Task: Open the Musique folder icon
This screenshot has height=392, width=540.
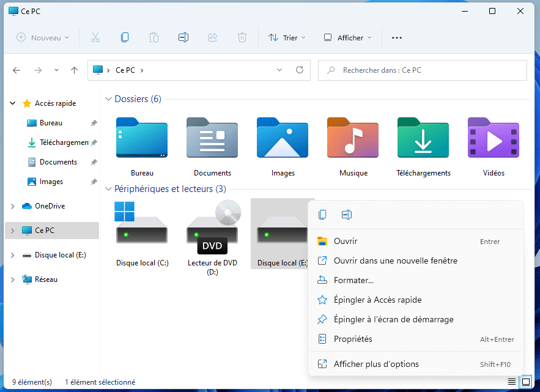Action: tap(353, 139)
